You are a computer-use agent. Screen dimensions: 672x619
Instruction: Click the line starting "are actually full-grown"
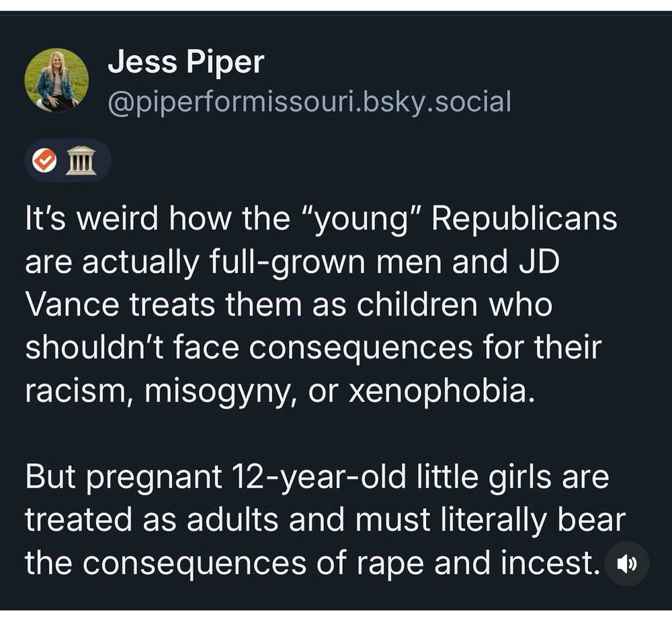[292, 261]
